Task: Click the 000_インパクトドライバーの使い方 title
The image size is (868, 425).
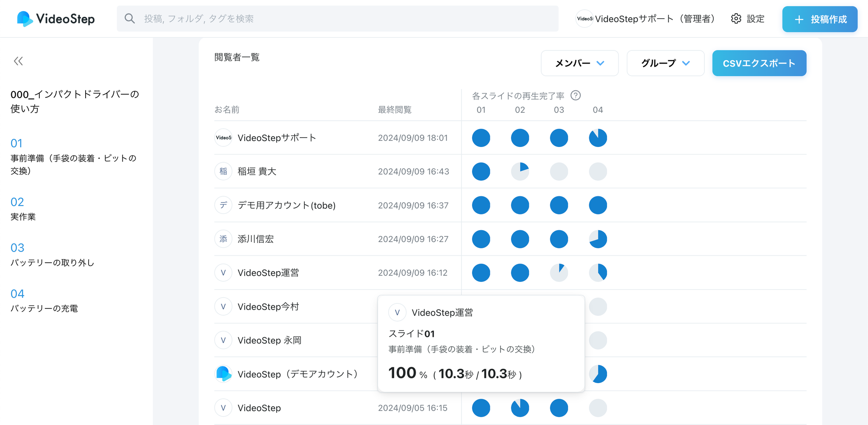Action: pyautogui.click(x=75, y=101)
